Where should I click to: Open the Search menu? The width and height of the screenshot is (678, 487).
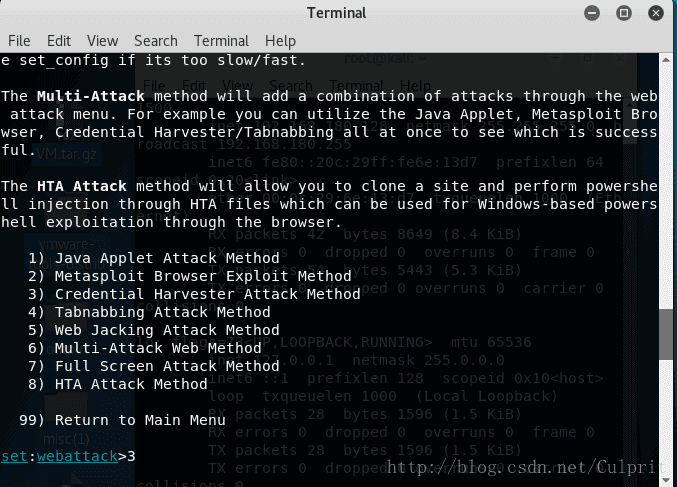tap(155, 41)
